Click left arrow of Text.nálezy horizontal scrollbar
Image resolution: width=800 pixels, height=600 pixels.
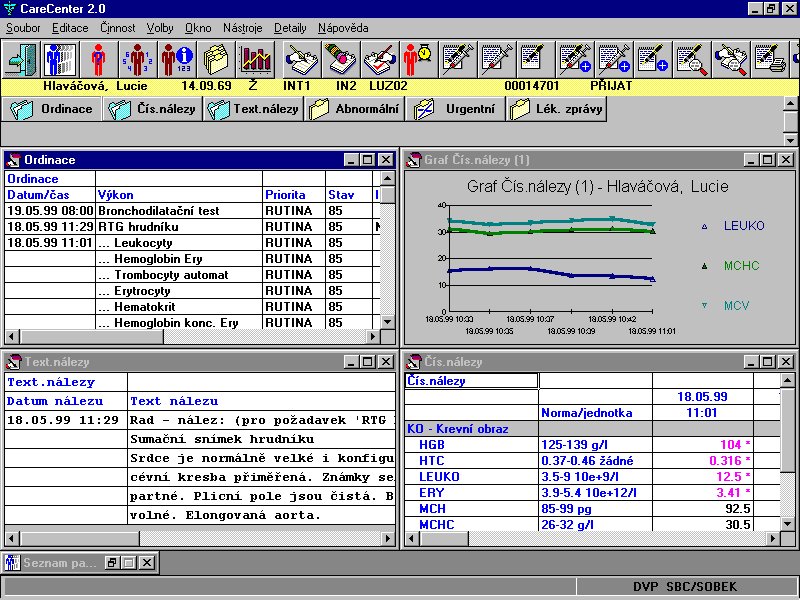tap(12, 538)
